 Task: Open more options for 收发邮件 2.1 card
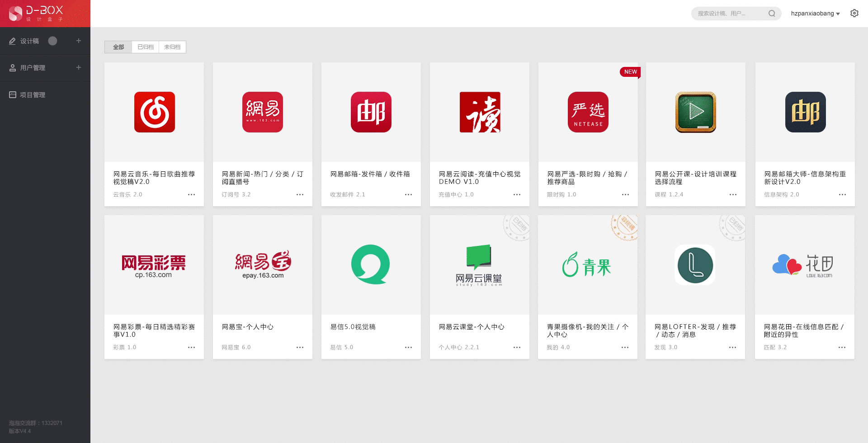409,195
